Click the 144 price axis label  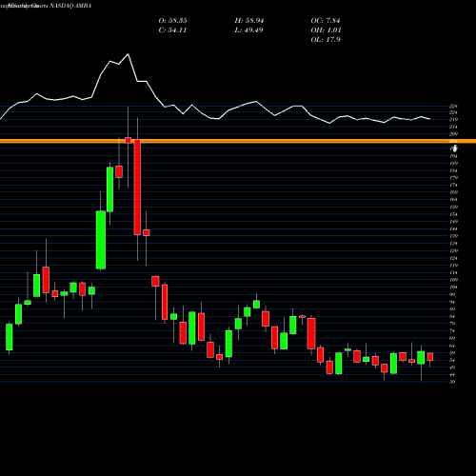point(453,228)
